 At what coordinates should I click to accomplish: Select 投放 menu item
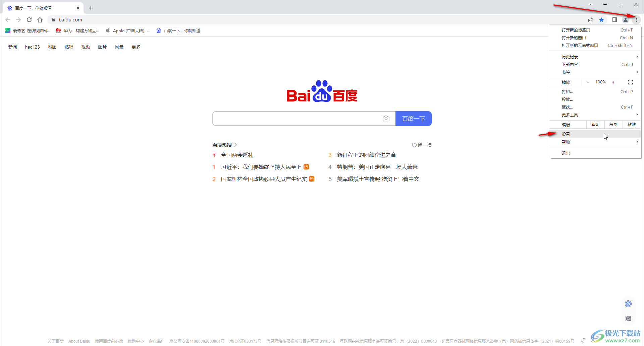595,99
